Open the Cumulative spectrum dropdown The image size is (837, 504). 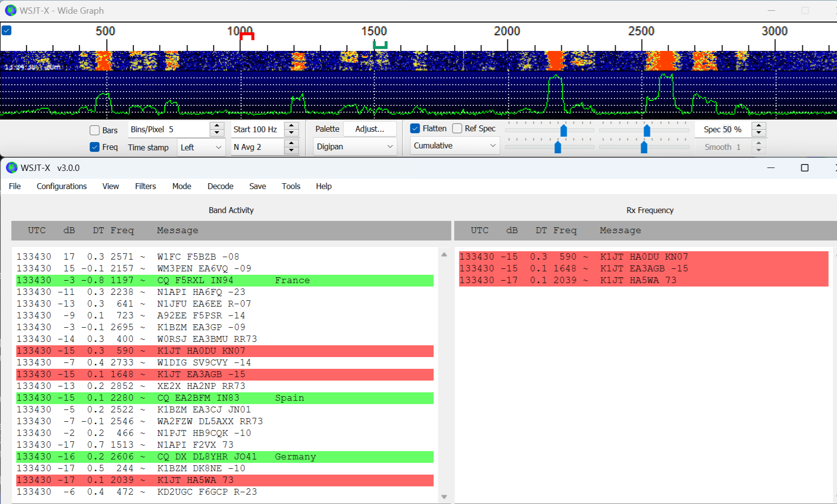click(x=454, y=145)
